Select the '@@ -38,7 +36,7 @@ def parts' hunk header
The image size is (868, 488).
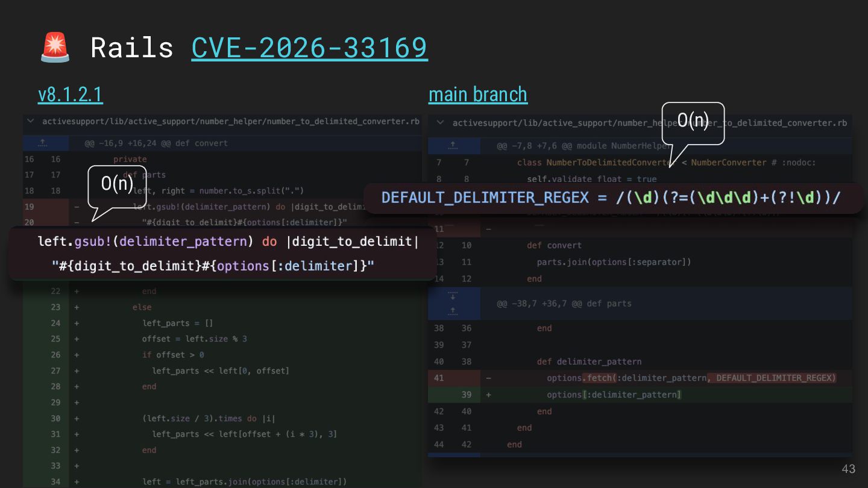point(564,304)
